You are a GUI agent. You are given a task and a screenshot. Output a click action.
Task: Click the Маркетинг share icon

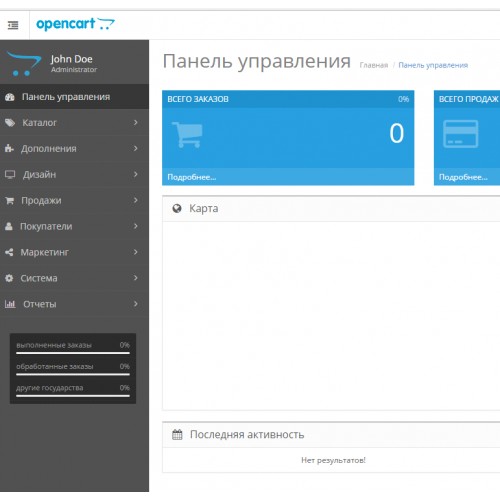[9, 252]
